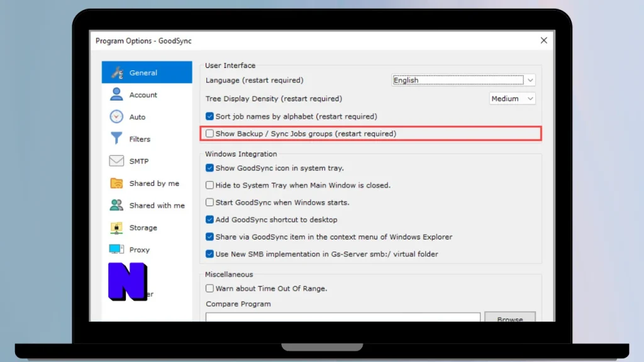
Task: Click the Filters funnel icon
Action: point(116,138)
